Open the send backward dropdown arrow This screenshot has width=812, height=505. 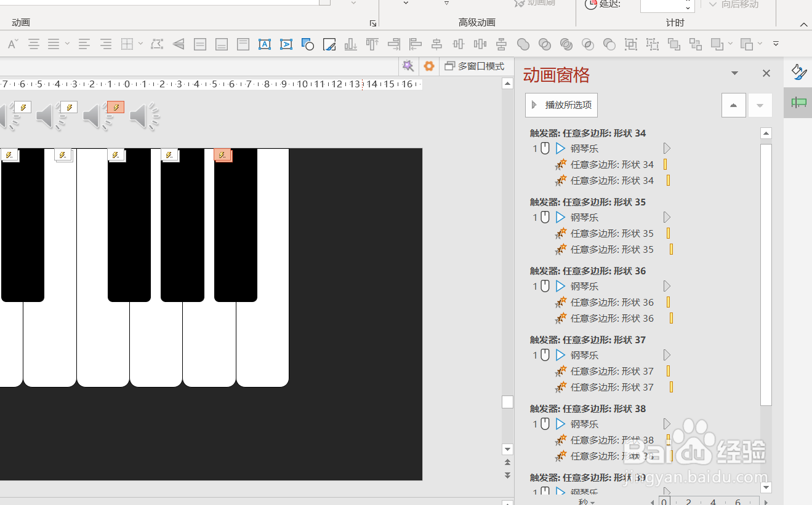[760, 44]
